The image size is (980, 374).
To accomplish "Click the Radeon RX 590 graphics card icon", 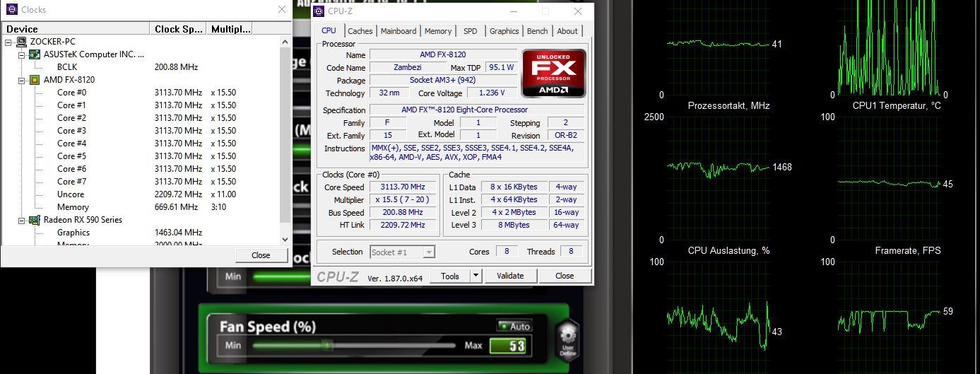I will [35, 220].
